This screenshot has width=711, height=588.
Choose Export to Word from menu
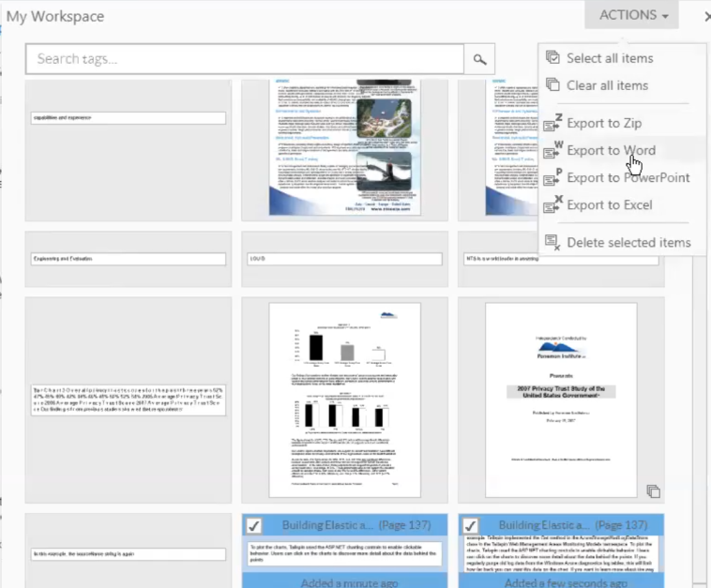tap(611, 150)
